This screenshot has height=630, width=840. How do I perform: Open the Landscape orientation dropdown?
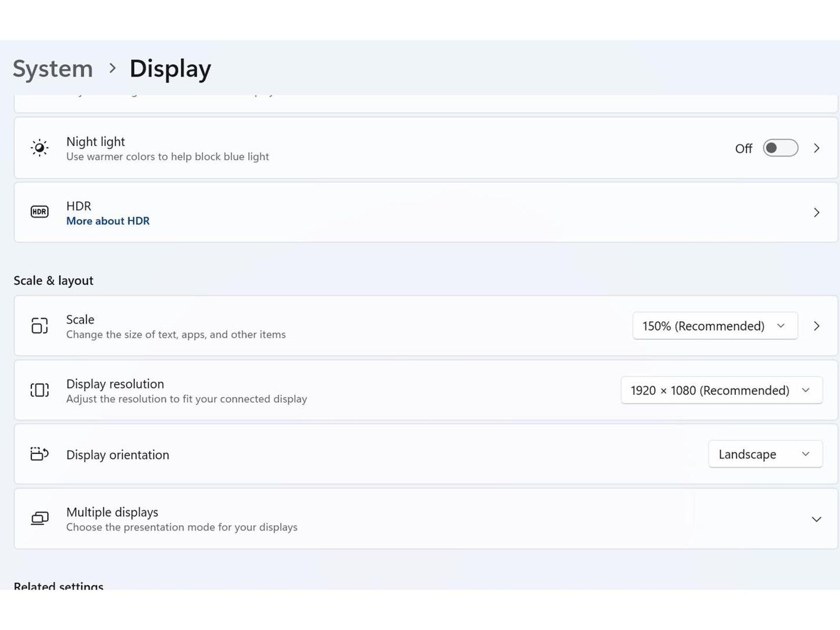[x=764, y=454]
